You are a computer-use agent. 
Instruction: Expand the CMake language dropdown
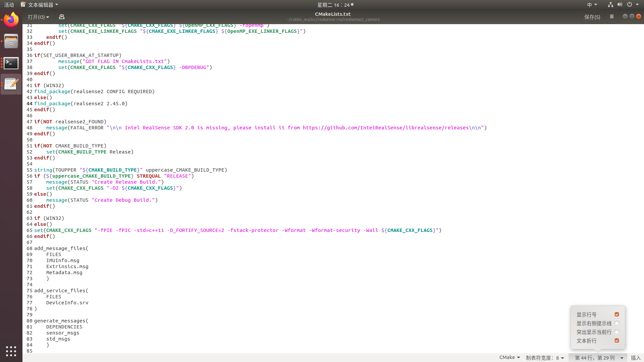[509, 358]
